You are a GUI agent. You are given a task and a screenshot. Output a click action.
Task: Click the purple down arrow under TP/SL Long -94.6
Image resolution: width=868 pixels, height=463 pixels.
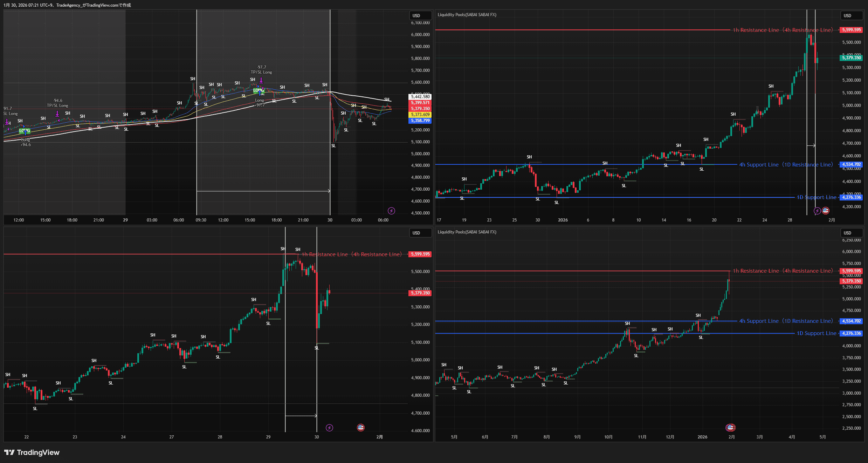click(x=57, y=114)
